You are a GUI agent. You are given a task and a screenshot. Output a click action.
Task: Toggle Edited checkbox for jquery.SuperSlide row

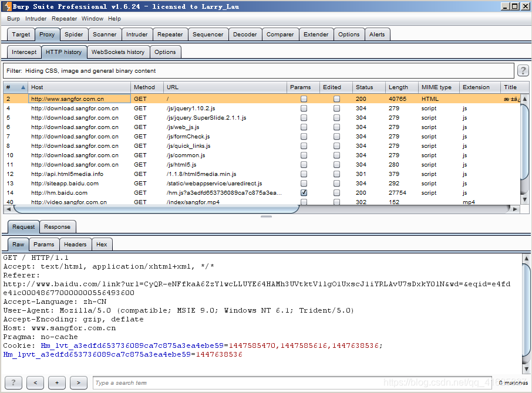click(336, 117)
